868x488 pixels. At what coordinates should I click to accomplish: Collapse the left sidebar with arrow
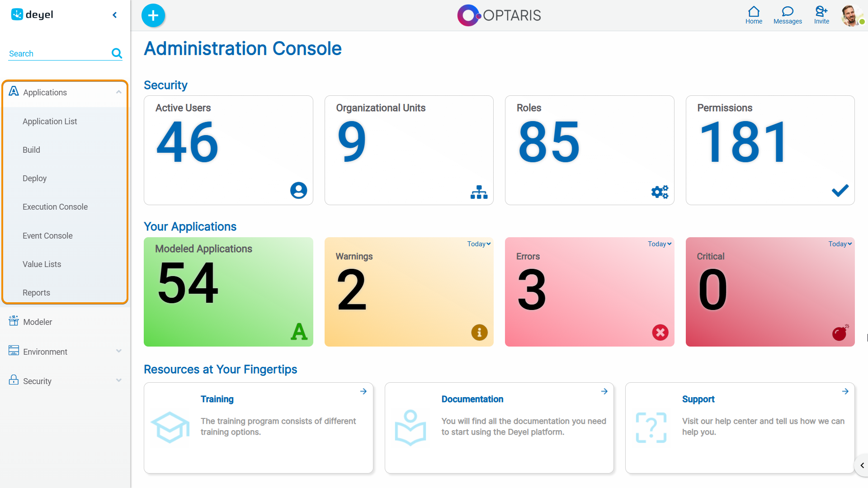(115, 15)
